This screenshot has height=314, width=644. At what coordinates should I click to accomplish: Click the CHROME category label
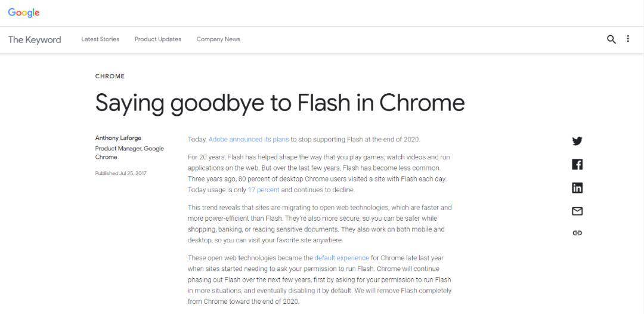click(x=110, y=76)
